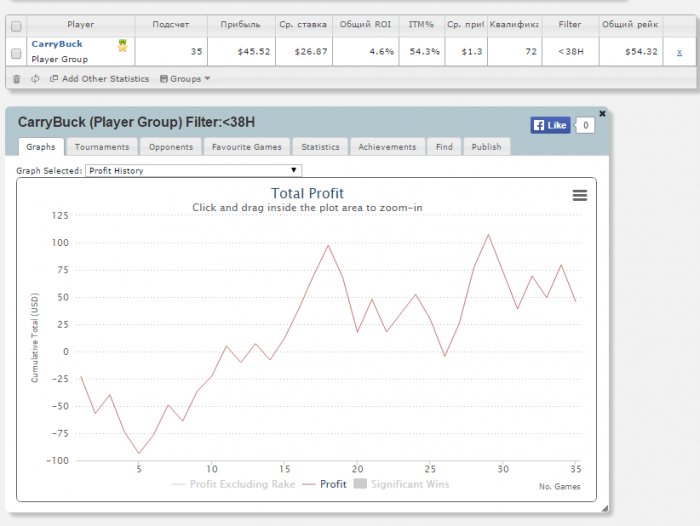
Task: Select the 4.6% ROI cell
Action: (x=365, y=52)
